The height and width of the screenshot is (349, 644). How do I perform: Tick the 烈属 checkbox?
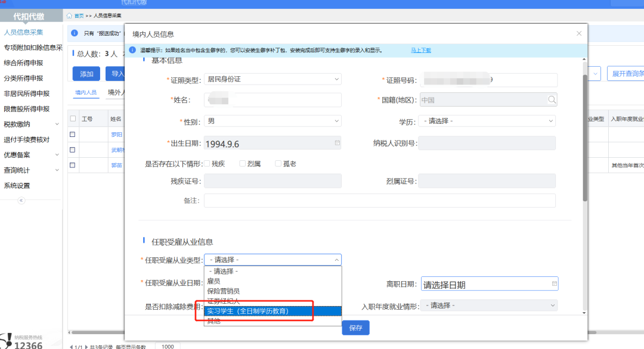point(243,163)
